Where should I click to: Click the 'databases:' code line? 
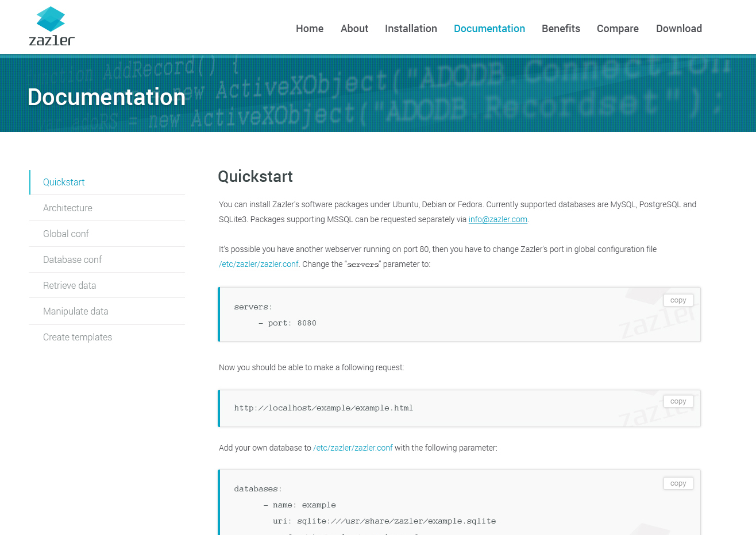258,489
